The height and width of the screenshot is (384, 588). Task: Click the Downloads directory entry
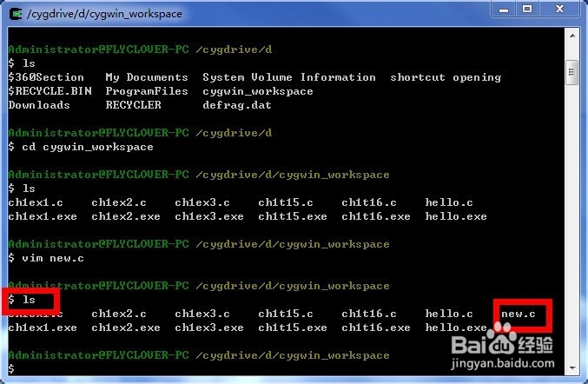click(x=39, y=105)
